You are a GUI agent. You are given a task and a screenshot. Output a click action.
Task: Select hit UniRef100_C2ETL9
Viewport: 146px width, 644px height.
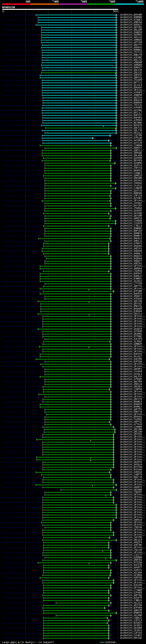click(x=131, y=620)
